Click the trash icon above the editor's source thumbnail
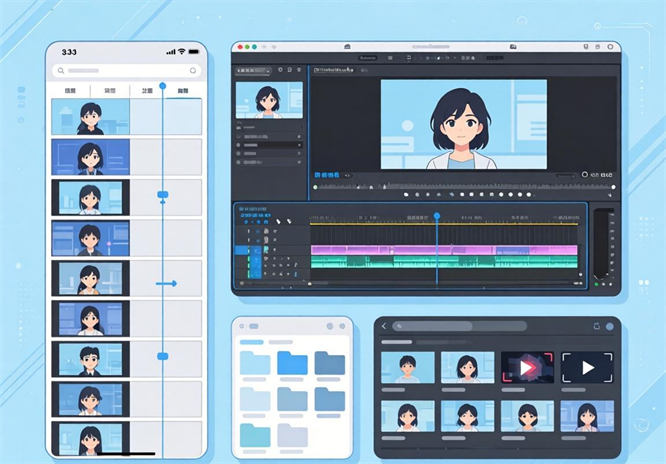 (299, 70)
